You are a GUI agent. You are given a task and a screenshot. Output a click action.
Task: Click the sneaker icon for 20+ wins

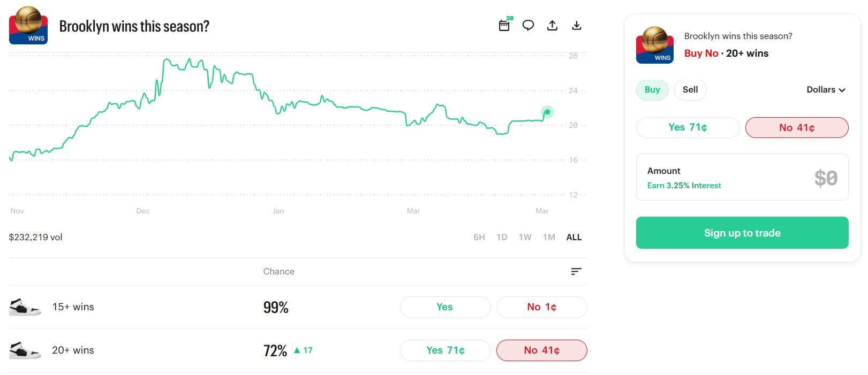pyautogui.click(x=25, y=350)
